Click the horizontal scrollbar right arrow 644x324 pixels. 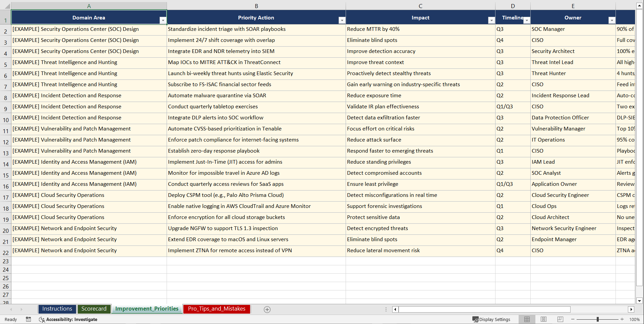point(631,309)
